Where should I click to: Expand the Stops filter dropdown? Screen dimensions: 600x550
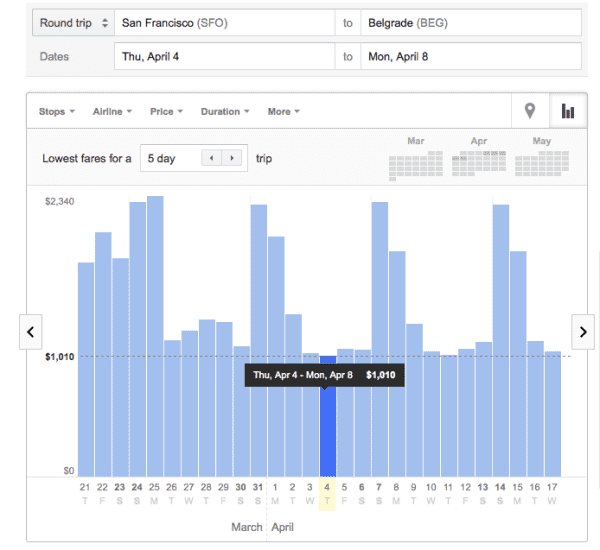pos(56,112)
